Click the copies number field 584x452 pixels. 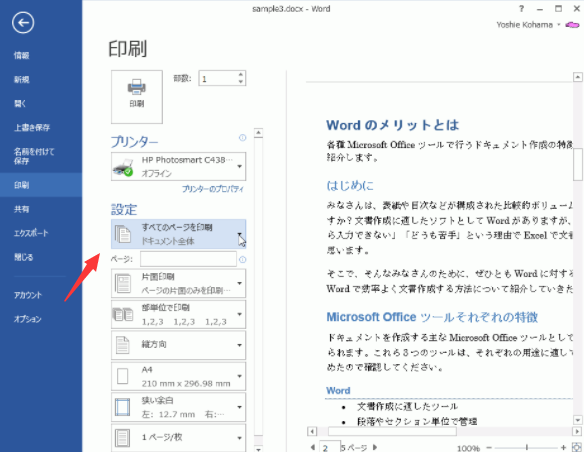tap(218, 78)
